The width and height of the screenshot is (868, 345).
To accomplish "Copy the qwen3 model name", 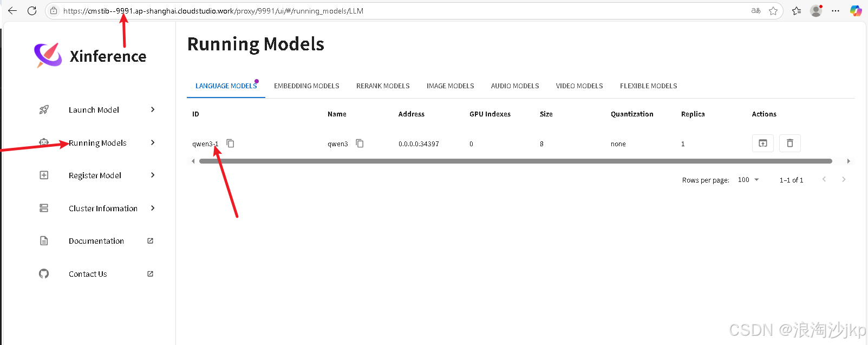I will point(360,144).
